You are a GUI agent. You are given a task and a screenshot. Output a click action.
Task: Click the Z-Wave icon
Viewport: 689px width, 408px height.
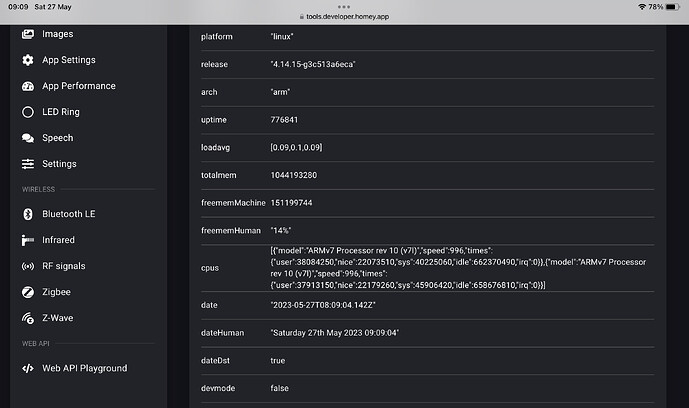coord(28,318)
